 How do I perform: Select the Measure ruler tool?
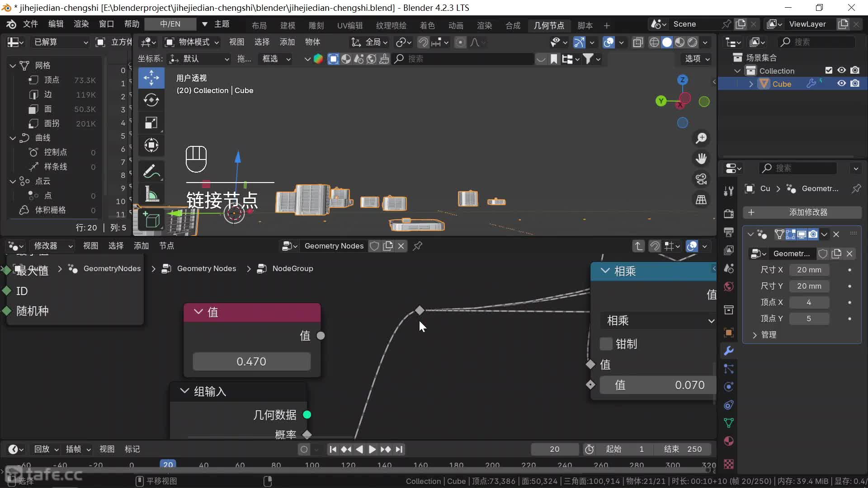point(151,194)
